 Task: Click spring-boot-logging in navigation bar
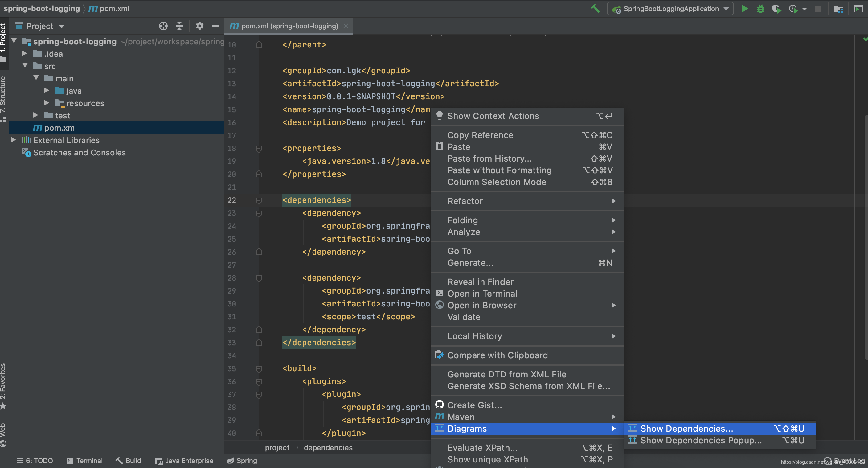(41, 8)
